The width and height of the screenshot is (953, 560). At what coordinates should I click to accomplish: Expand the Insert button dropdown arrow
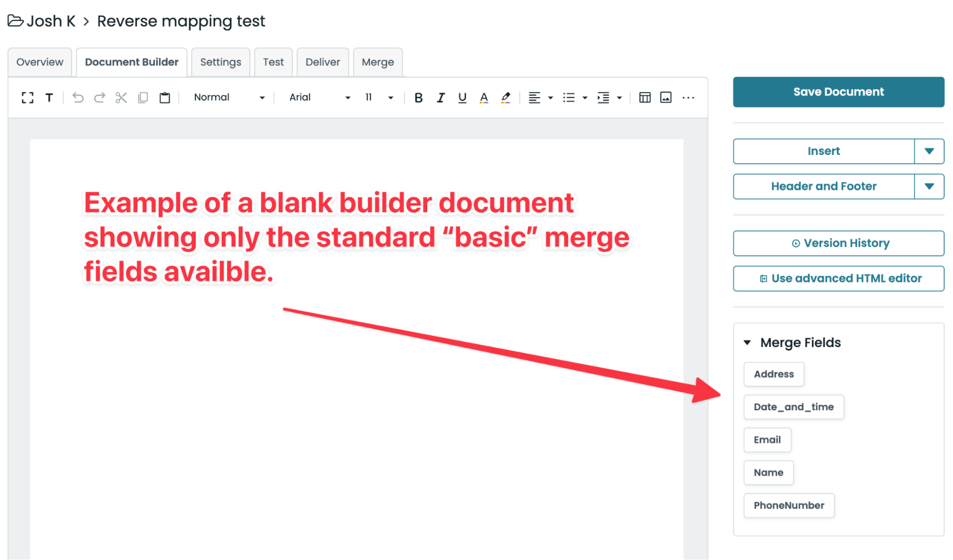click(929, 151)
